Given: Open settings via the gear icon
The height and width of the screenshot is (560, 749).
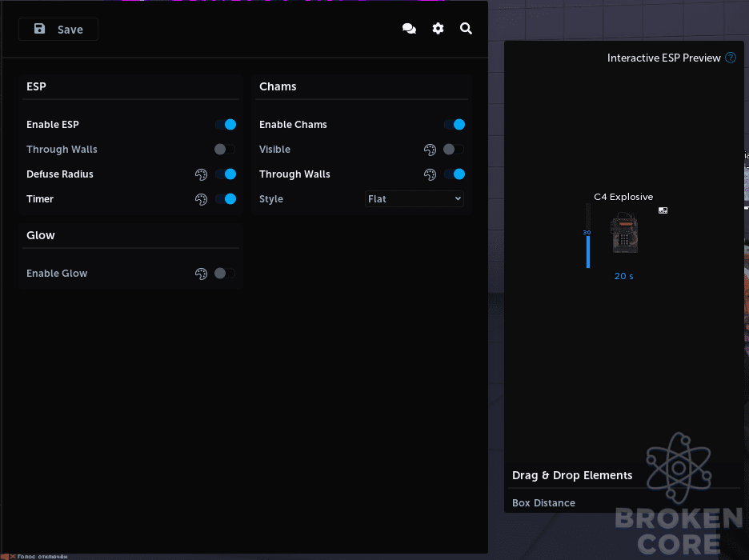Looking at the screenshot, I should 438,29.
